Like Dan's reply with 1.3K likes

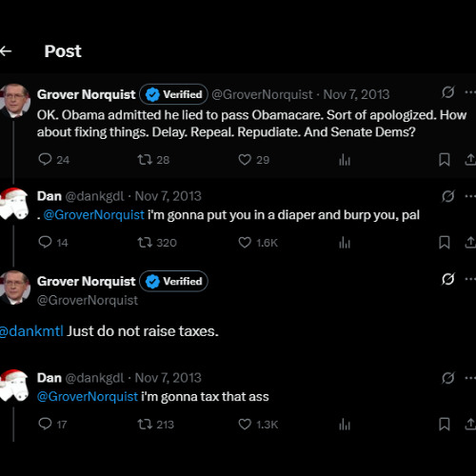coord(245,425)
